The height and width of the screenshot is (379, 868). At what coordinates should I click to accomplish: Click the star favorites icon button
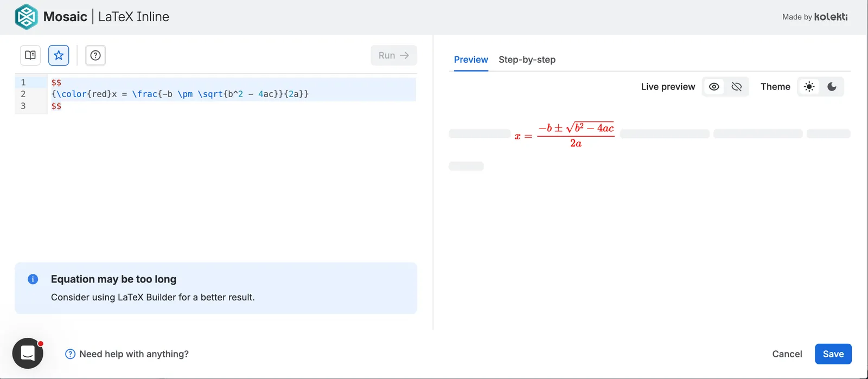tap(59, 55)
